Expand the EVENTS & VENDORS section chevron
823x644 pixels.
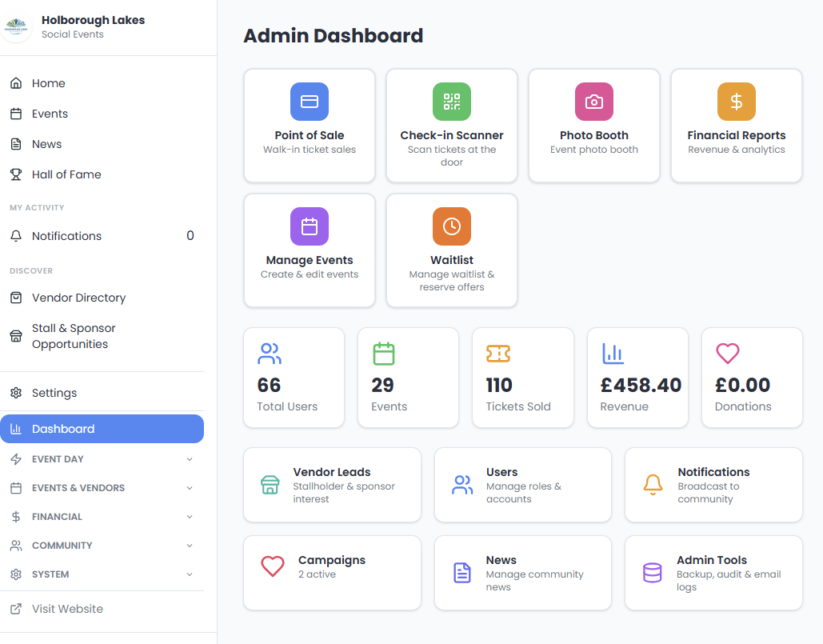coord(190,488)
